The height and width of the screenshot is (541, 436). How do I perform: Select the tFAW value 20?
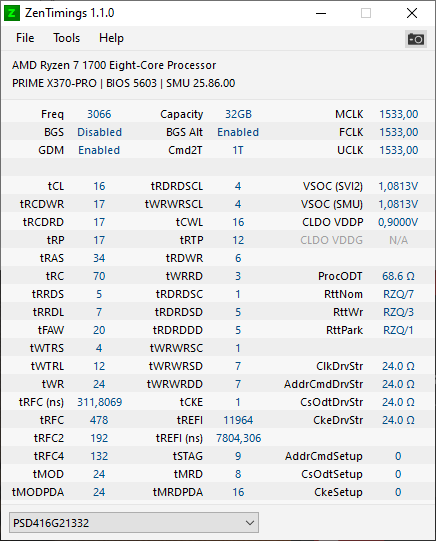click(99, 330)
